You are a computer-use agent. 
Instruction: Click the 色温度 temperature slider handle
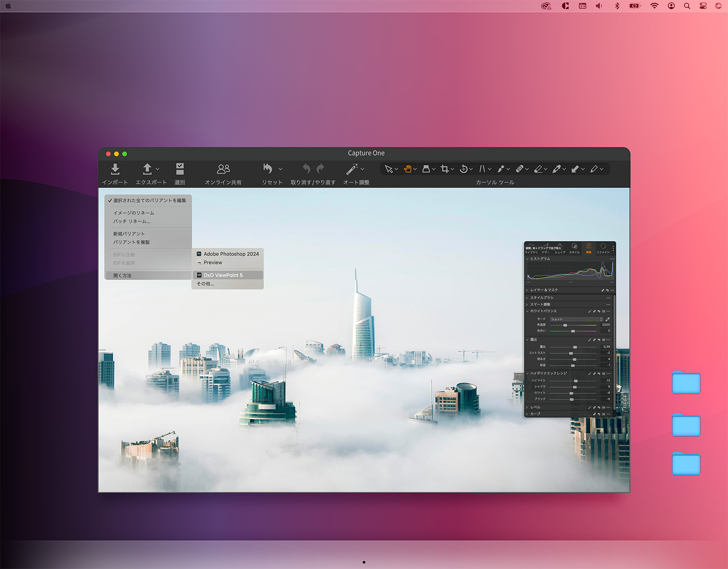point(565,325)
